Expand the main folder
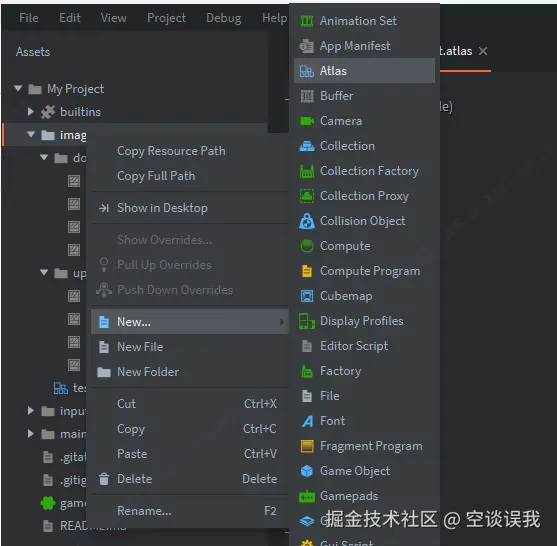 [x=31, y=434]
